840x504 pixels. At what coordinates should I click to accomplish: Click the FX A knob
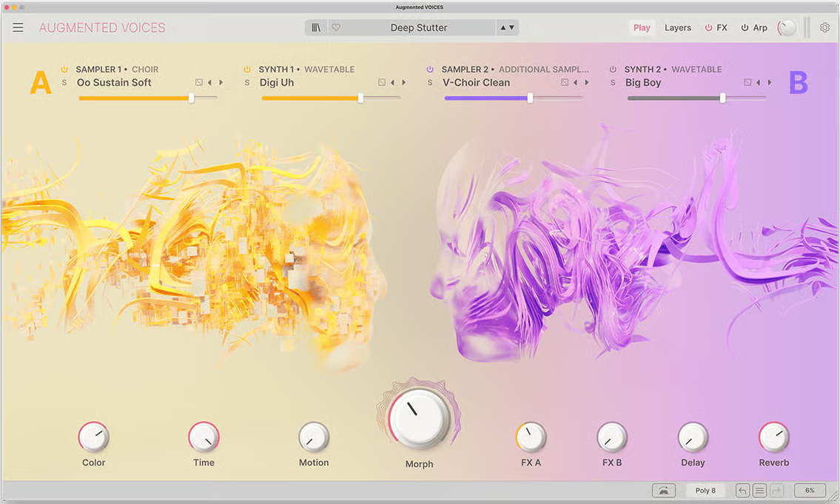[x=531, y=437]
